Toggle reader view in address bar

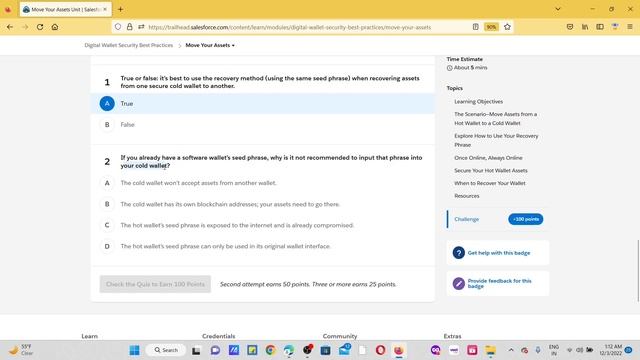click(476, 27)
